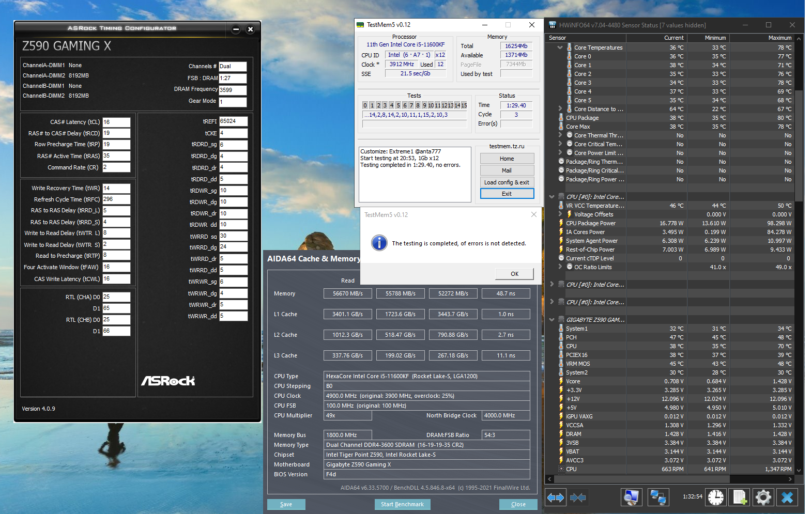Click the gauge icon beside Current cTDP Level
The image size is (812, 514).
pos(561,258)
